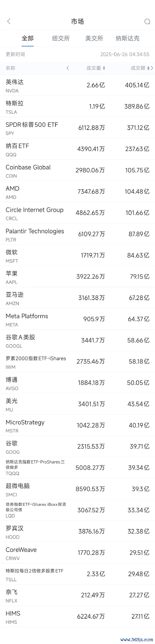Switch to the 纽交所 tab
This screenshot has width=155, height=644.
coord(61,38)
